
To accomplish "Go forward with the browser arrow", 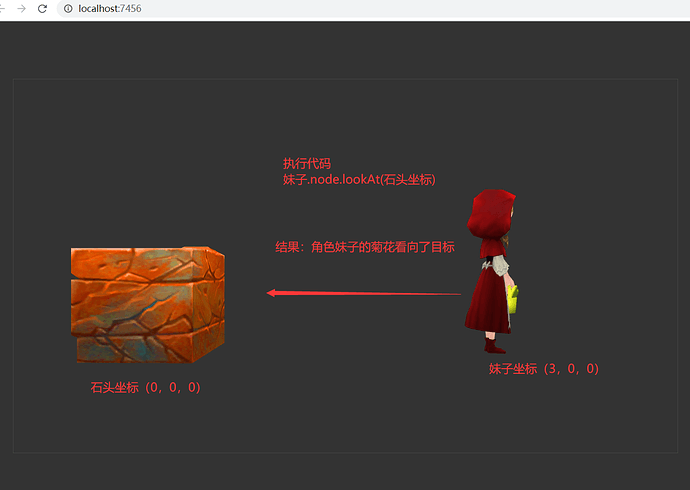I will (x=21, y=9).
